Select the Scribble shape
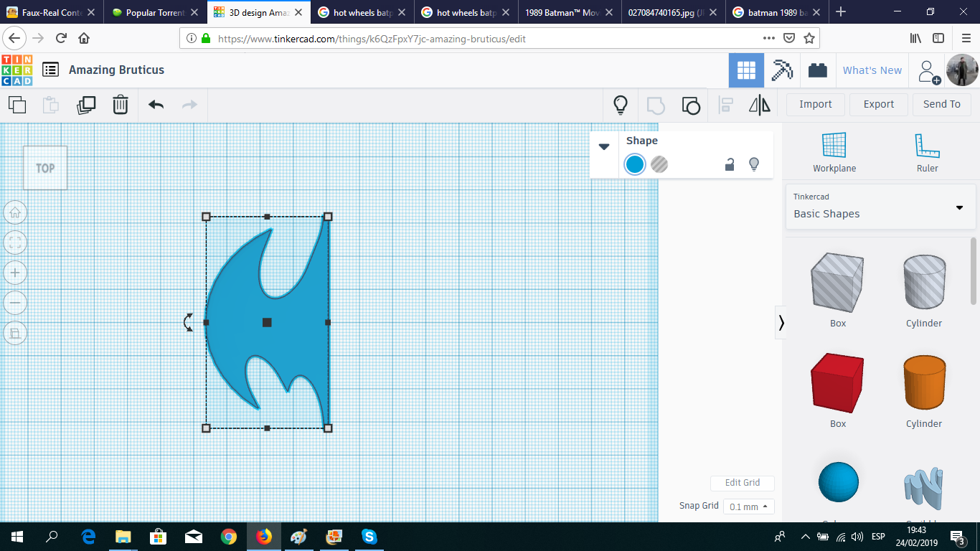 click(924, 489)
